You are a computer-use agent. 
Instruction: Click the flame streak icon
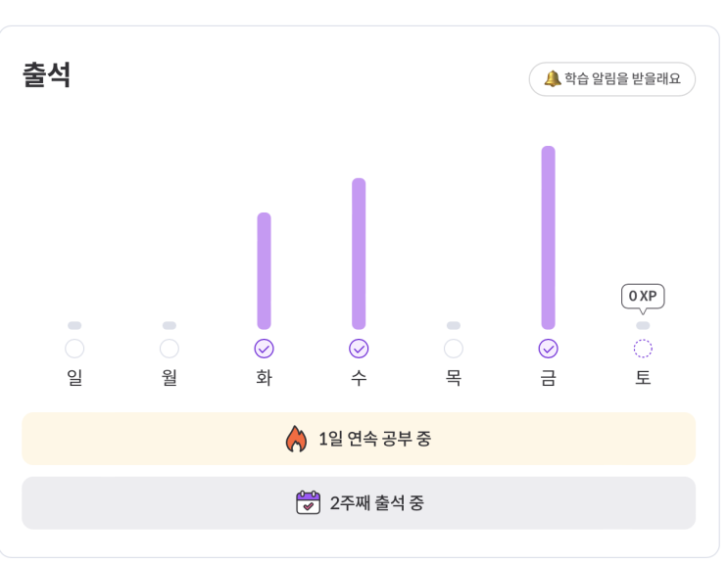[296, 439]
